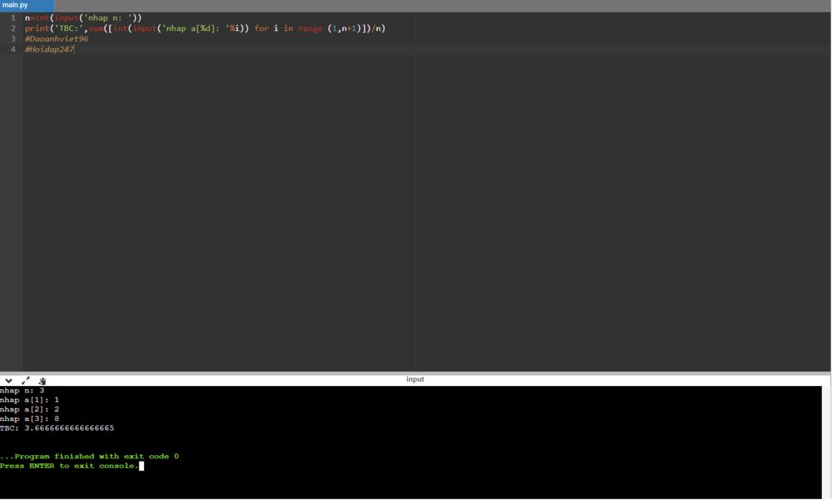Switch to the input console tab
Image resolution: width=834 pixels, height=504 pixels.
pos(415,379)
